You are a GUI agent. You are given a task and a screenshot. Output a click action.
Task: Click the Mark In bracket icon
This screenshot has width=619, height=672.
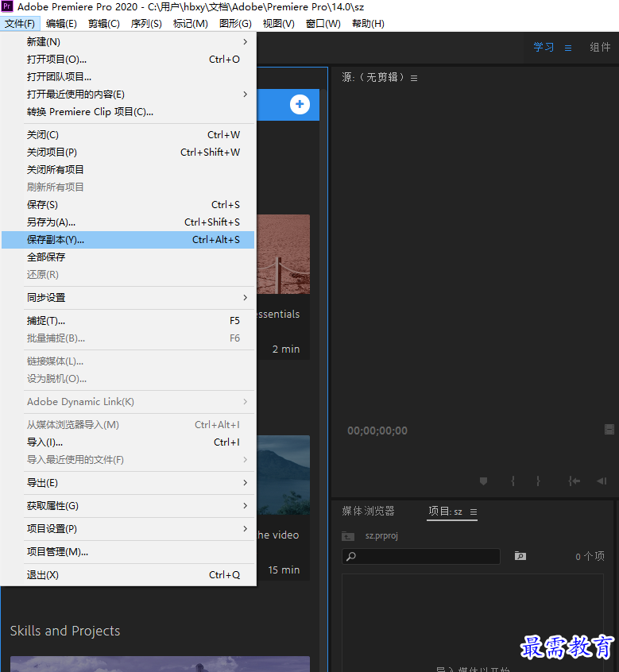pos(513,481)
